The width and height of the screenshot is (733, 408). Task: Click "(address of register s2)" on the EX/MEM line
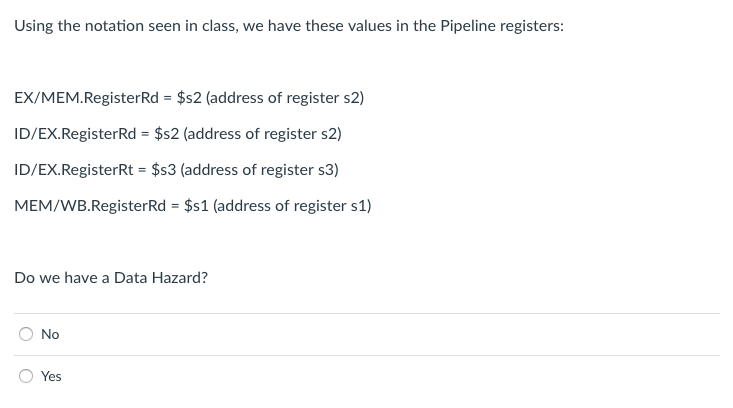point(285,98)
